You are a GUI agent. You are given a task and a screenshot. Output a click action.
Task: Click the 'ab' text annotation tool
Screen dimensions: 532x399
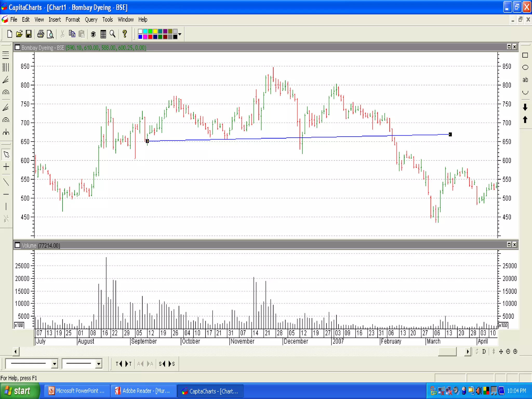pos(525,80)
